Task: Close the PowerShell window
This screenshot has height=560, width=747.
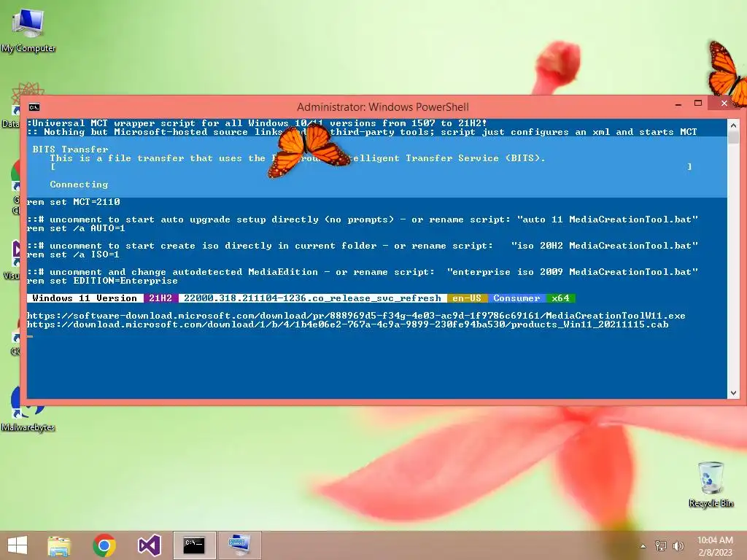Action: tap(724, 104)
